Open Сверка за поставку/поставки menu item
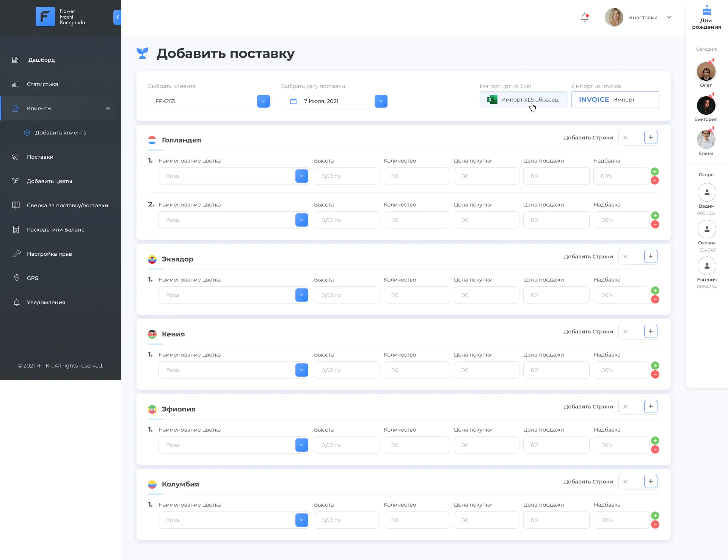 [x=67, y=205]
